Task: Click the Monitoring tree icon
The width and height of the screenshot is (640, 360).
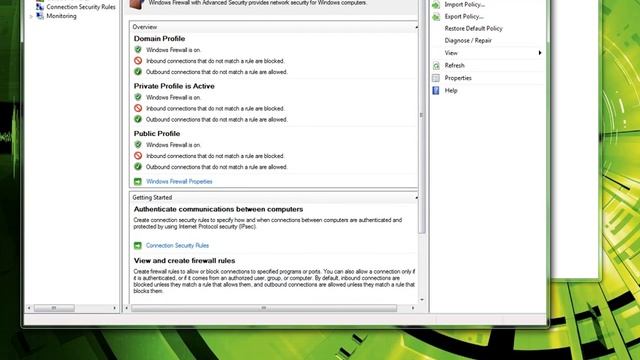Action: [x=40, y=16]
